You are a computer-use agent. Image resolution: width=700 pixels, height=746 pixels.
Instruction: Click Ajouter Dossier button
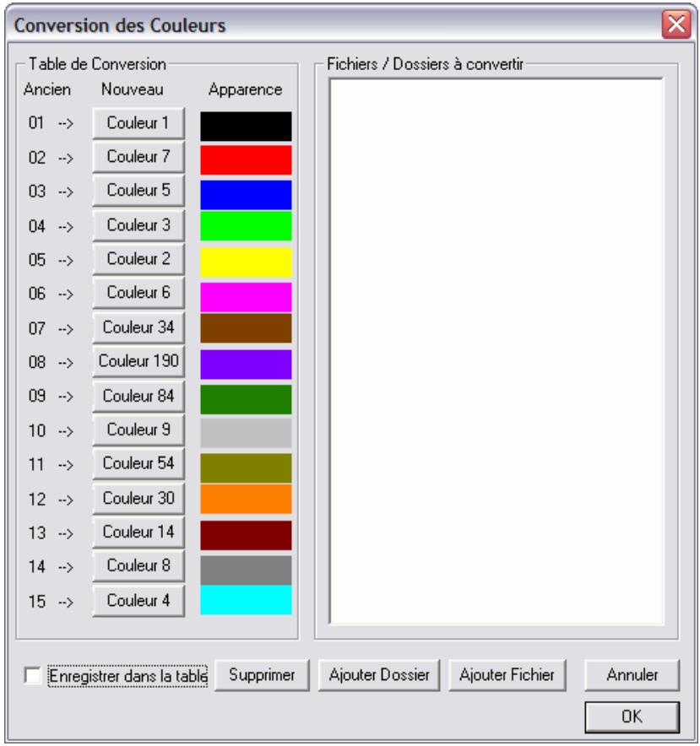click(x=379, y=675)
